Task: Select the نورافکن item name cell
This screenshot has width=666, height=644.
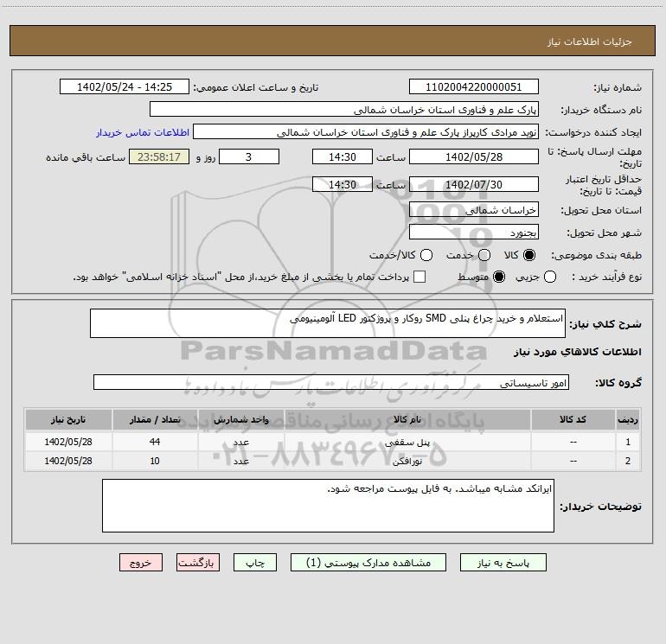Action: (x=407, y=461)
